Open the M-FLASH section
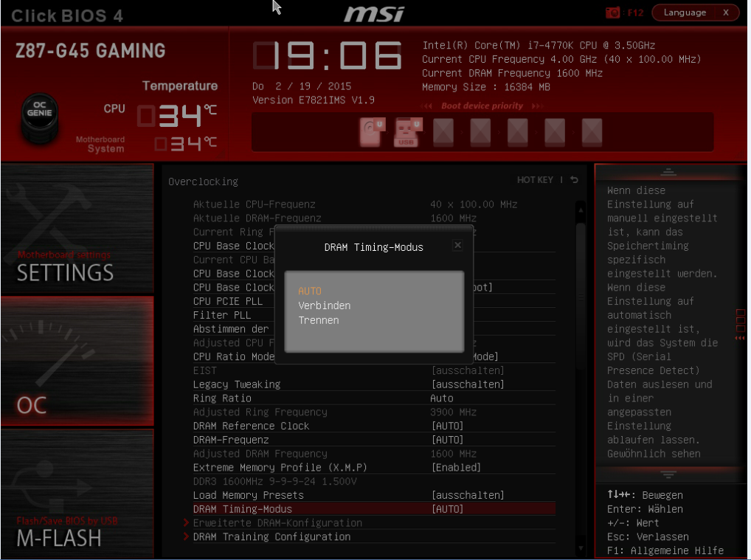The height and width of the screenshot is (560, 751). tap(77, 494)
